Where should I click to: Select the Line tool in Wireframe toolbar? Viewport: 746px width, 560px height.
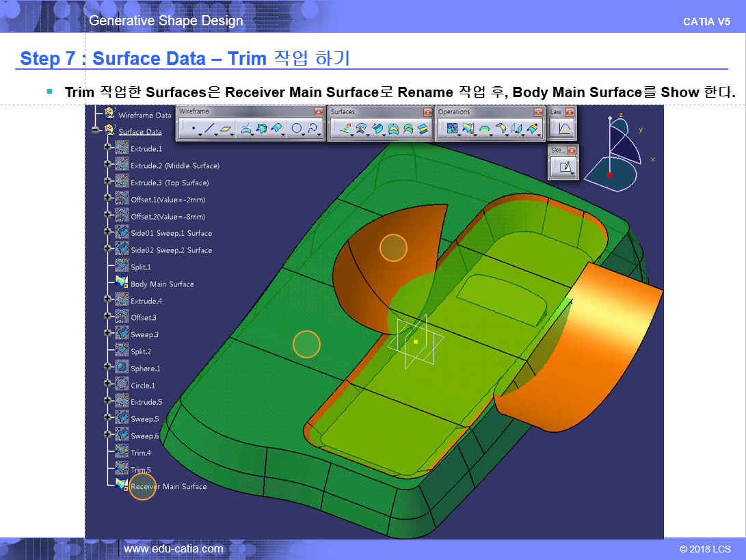coord(210,128)
